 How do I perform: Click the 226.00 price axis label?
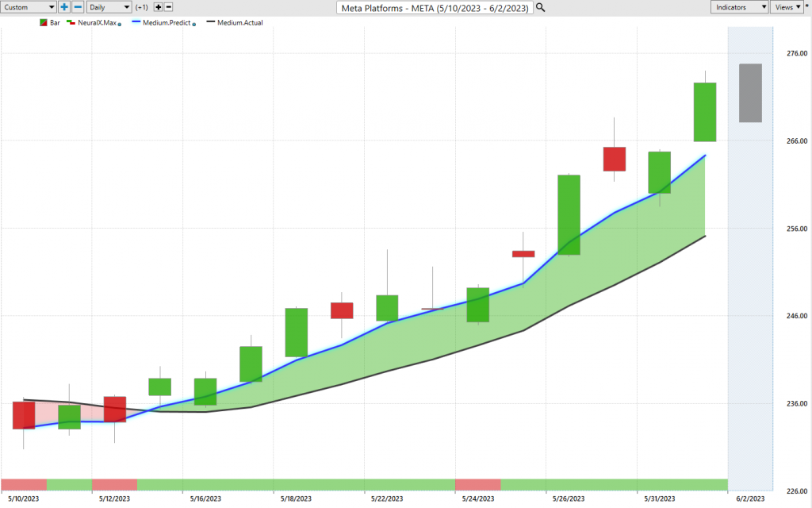(x=797, y=491)
